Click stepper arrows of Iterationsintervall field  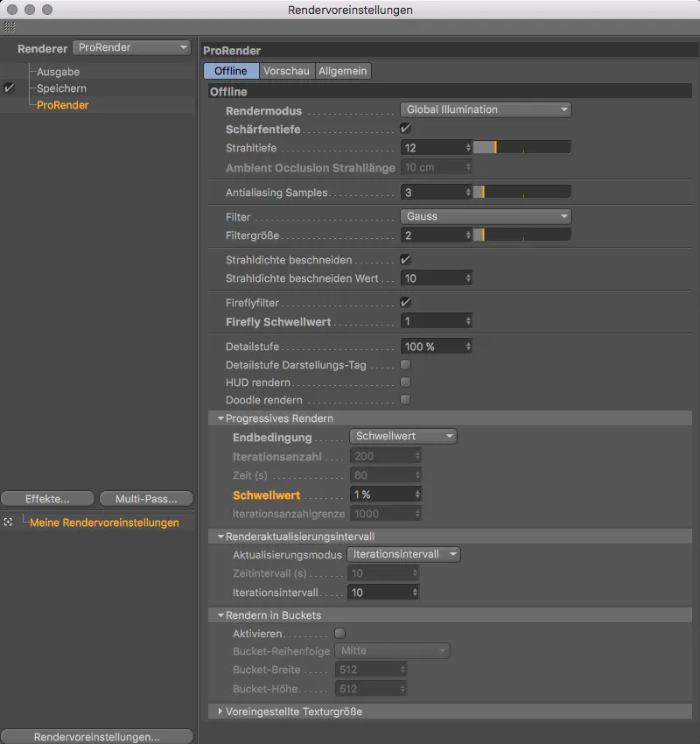point(415,593)
